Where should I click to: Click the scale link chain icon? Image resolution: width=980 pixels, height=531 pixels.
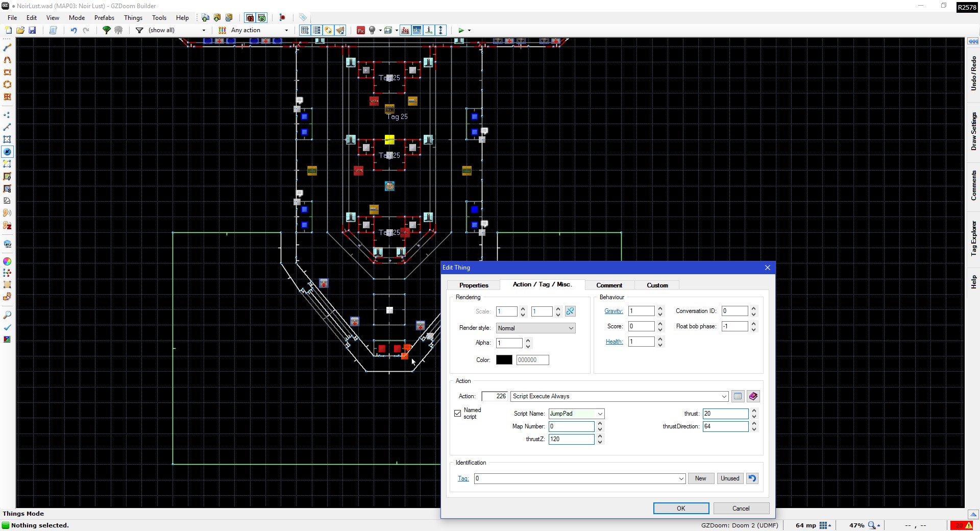pyautogui.click(x=570, y=311)
